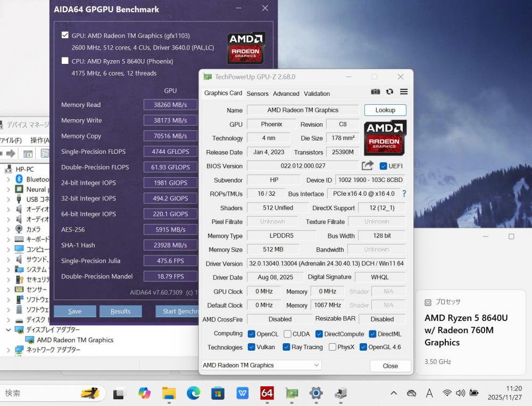Switch to the Sensors tab

pyautogui.click(x=257, y=94)
